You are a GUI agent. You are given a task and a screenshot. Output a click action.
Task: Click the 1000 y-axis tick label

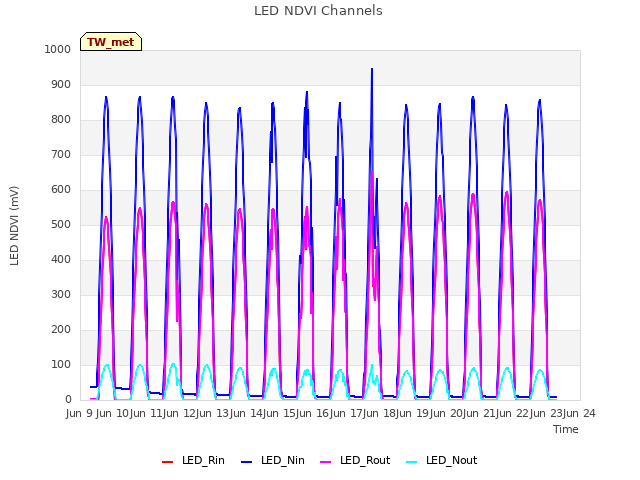pos(58,49)
